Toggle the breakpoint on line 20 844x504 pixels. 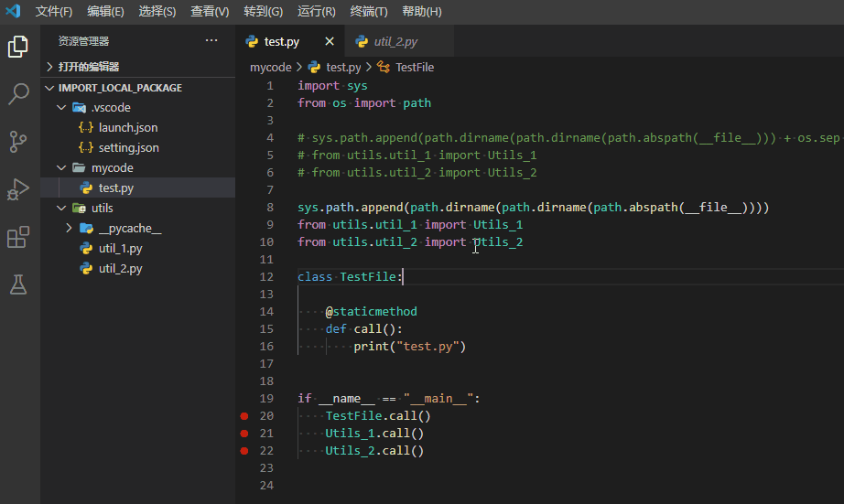244,416
